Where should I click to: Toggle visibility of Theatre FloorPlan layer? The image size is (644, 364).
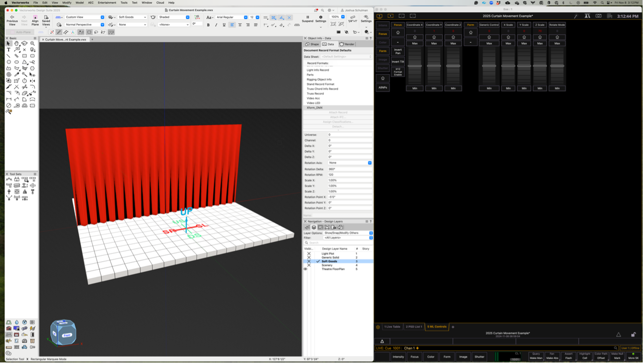pos(305,269)
